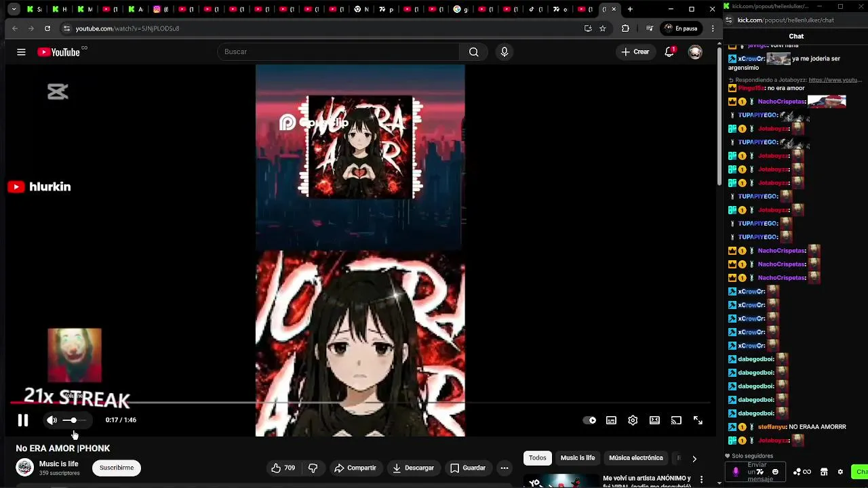
Task: Click the YouTube address bar URL
Action: click(x=127, y=28)
